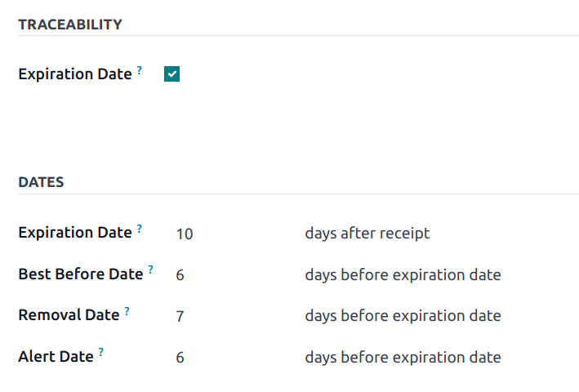
Task: Disable the Expiration Date traceability checkbox
Action: (171, 74)
